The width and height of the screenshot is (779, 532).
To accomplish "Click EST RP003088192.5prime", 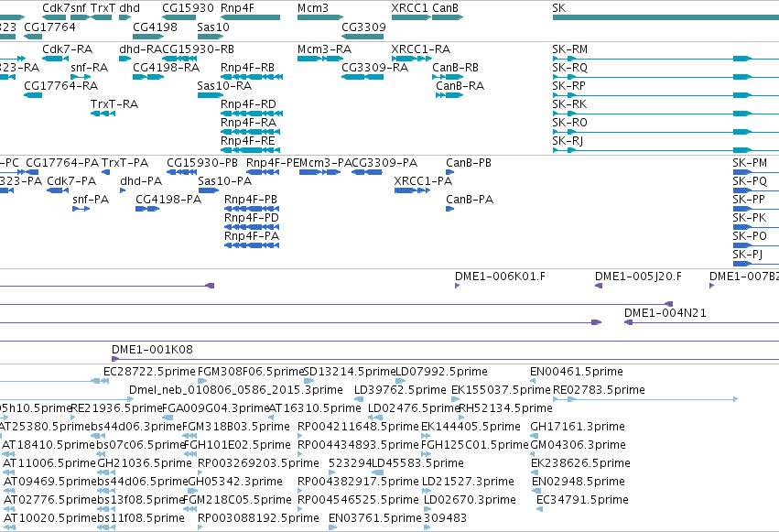I will pos(258,518).
